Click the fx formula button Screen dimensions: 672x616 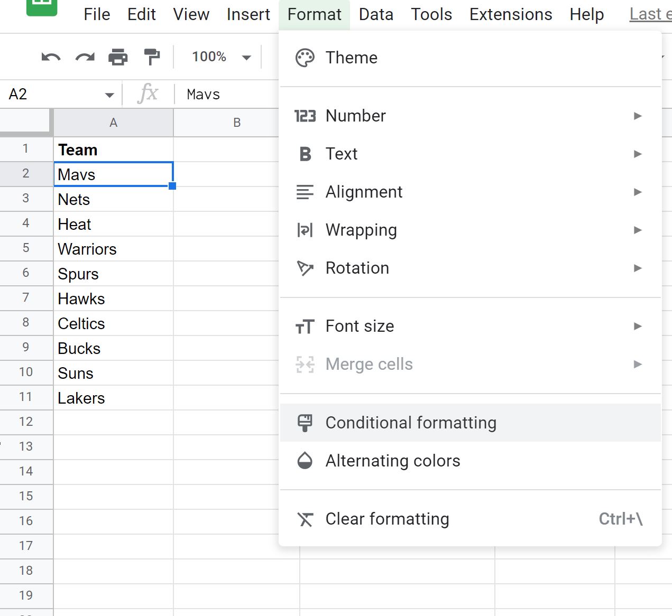point(149,94)
